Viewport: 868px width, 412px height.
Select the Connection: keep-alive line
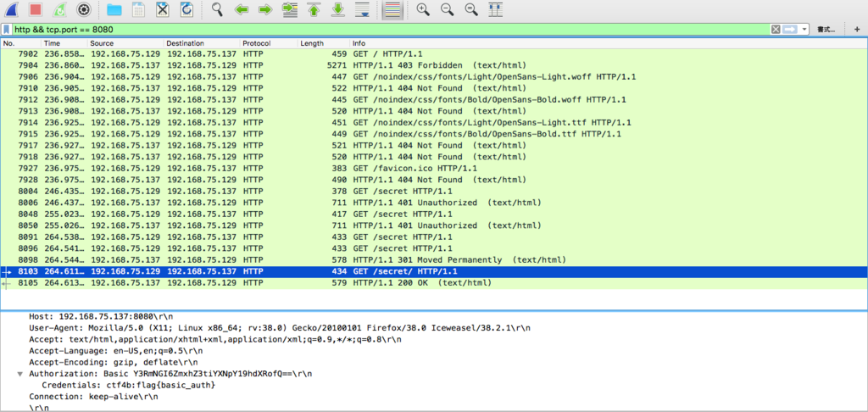click(93, 397)
